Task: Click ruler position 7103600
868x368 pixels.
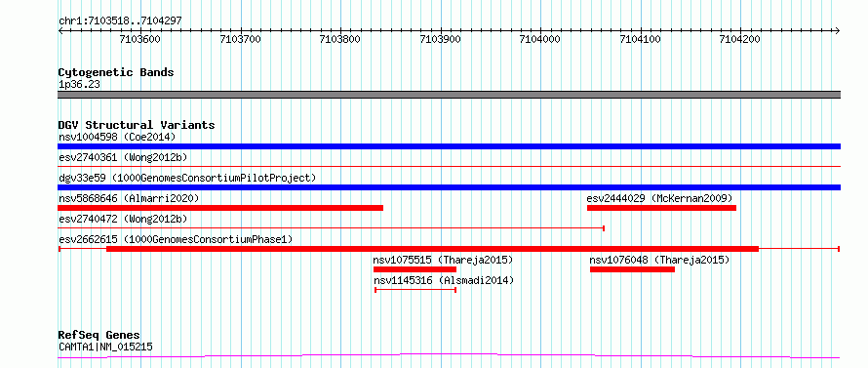Action: [140, 39]
